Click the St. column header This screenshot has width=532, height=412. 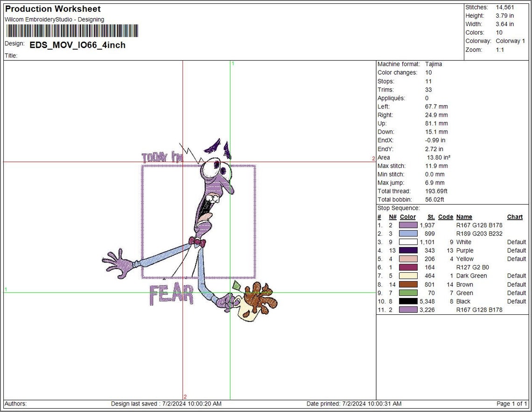(x=431, y=217)
